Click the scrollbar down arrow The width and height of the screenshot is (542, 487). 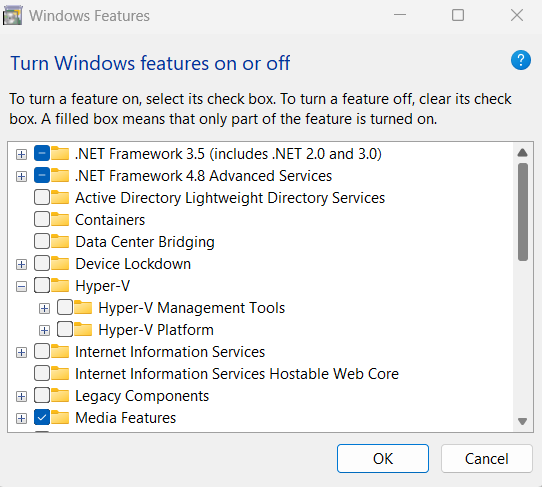(x=522, y=421)
